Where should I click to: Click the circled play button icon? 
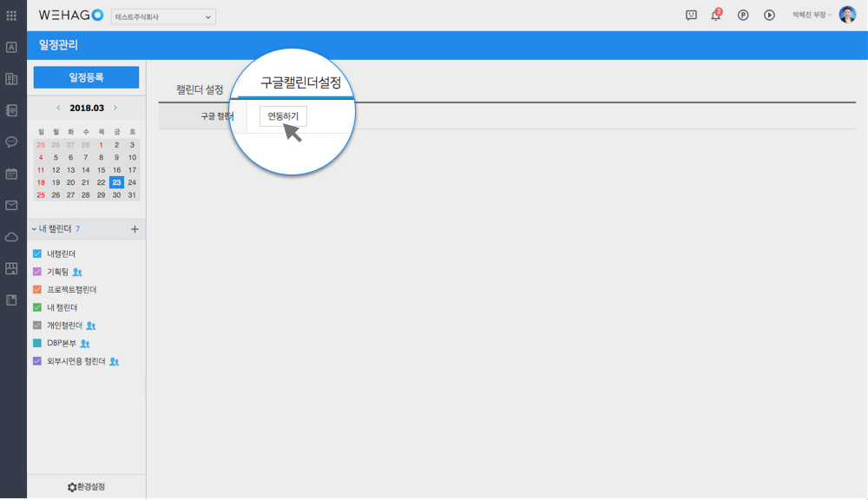point(769,16)
